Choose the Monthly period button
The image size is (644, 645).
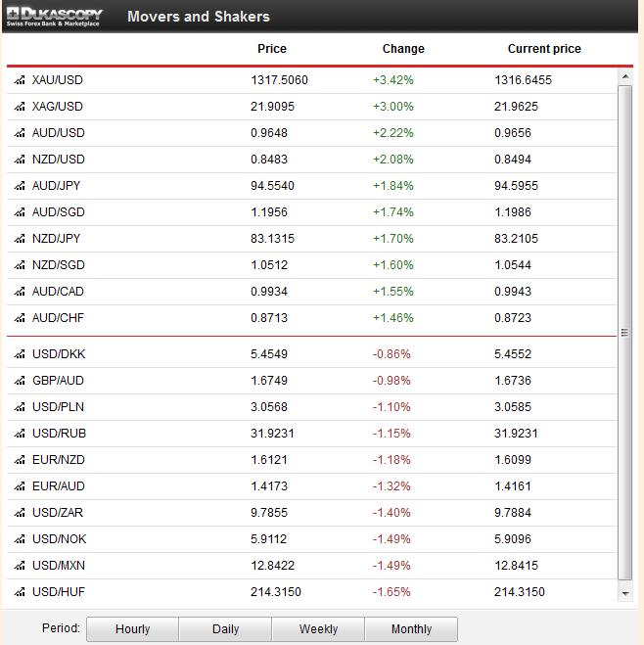[411, 629]
